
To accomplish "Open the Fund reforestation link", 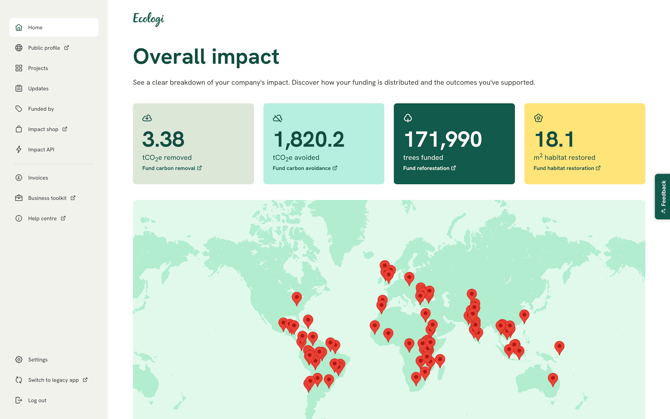I will coord(428,168).
